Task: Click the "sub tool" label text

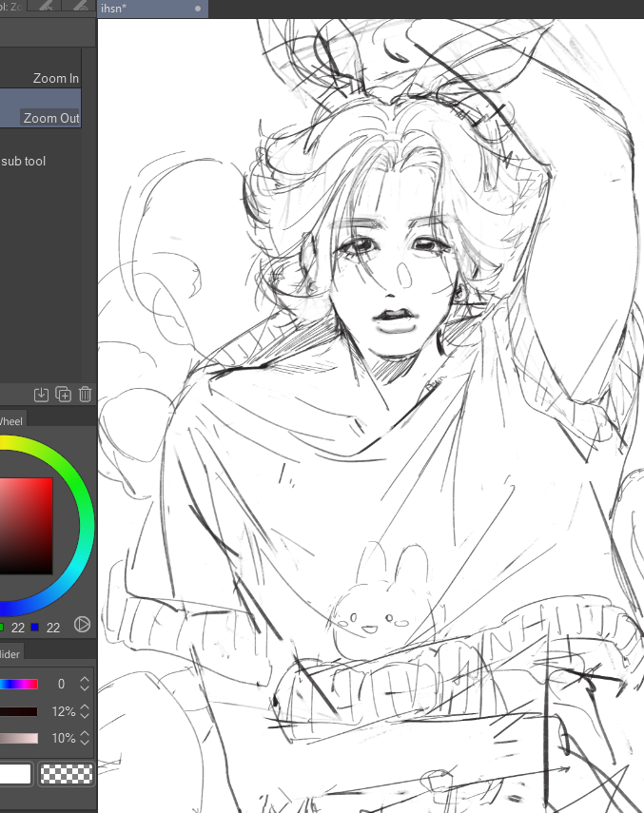Action: 24,162
